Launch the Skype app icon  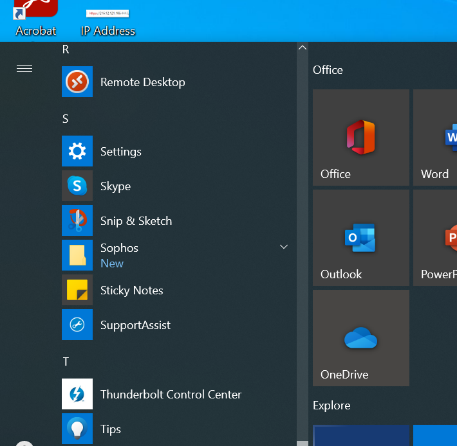77,186
